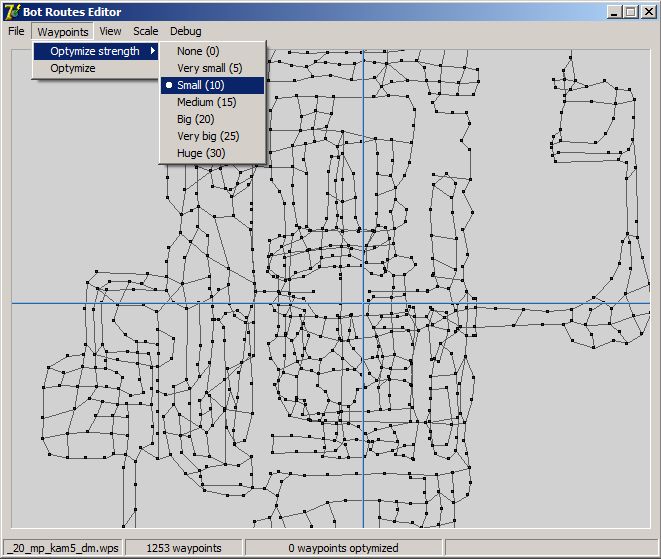
Task: Open the View menu
Action: pos(110,31)
